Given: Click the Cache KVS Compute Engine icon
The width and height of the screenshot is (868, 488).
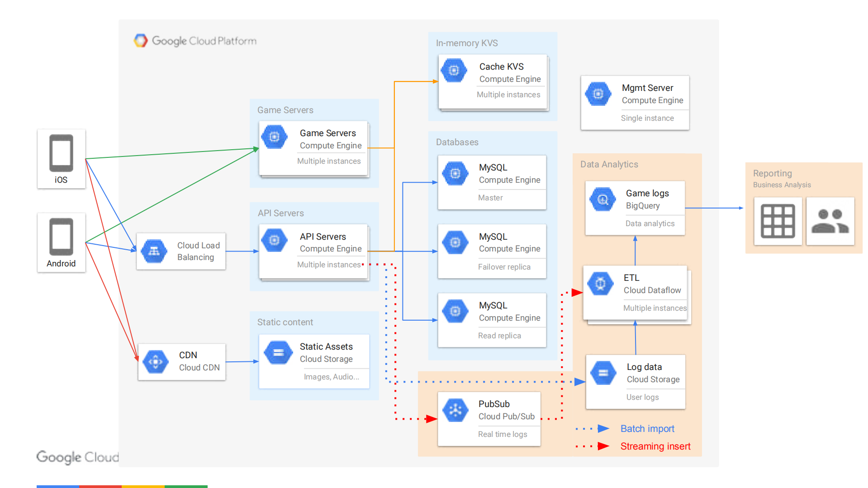Looking at the screenshot, I should [x=454, y=71].
